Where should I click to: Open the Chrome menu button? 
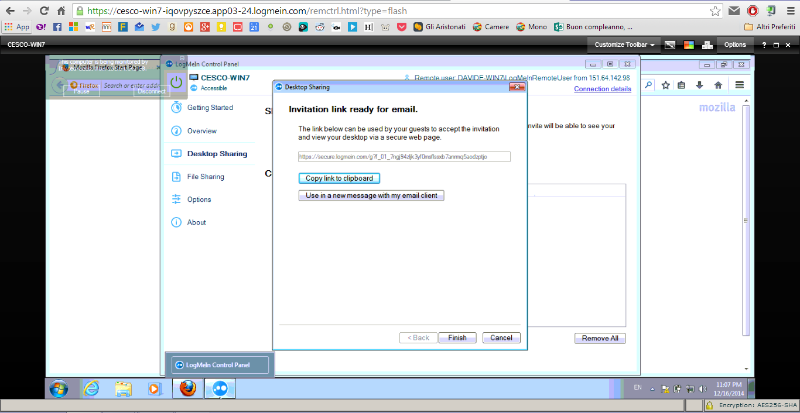point(788,11)
